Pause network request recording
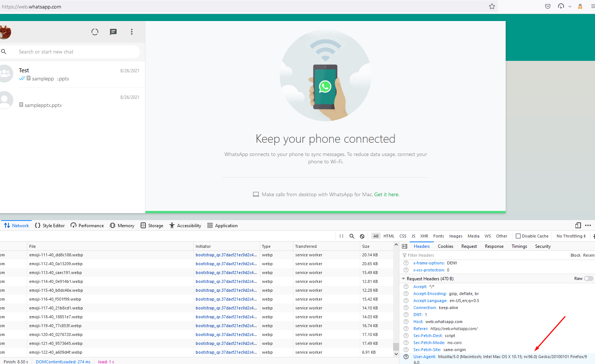Image resolution: width=595 pixels, height=364 pixels. click(341, 236)
